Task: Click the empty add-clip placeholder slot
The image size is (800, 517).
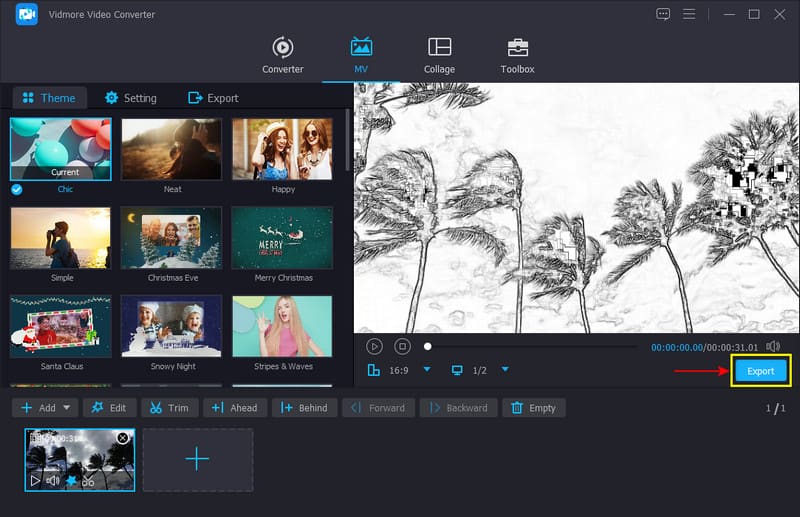Action: pos(197,459)
